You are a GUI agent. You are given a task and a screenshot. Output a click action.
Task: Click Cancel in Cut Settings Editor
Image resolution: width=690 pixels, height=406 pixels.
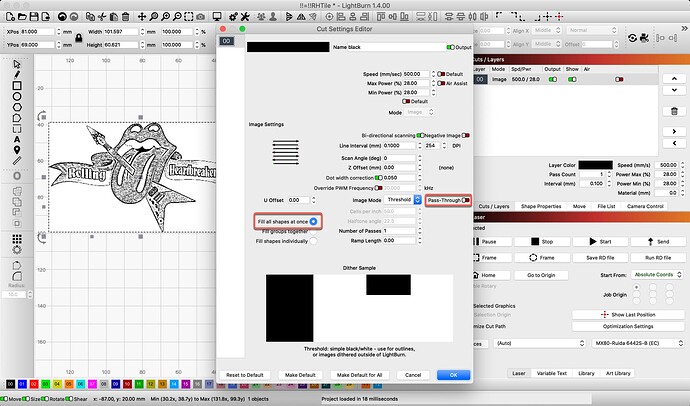tap(413, 375)
